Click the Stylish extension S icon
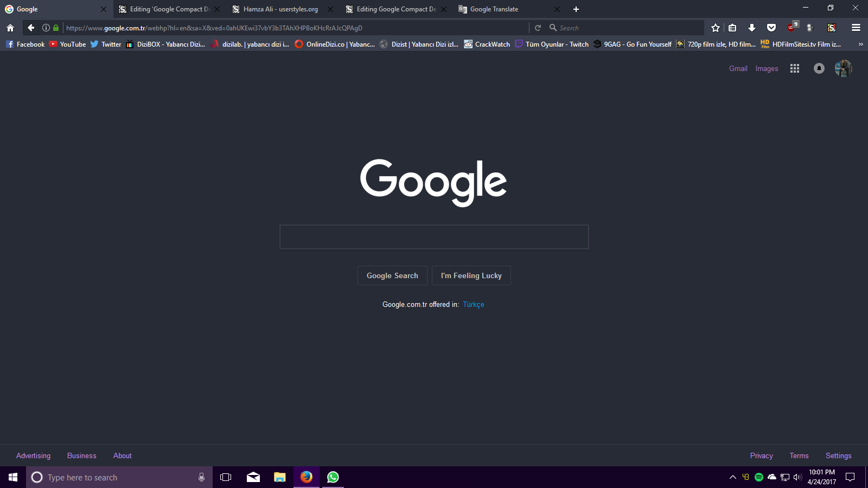Viewport: 868px width, 488px height. coord(831,28)
